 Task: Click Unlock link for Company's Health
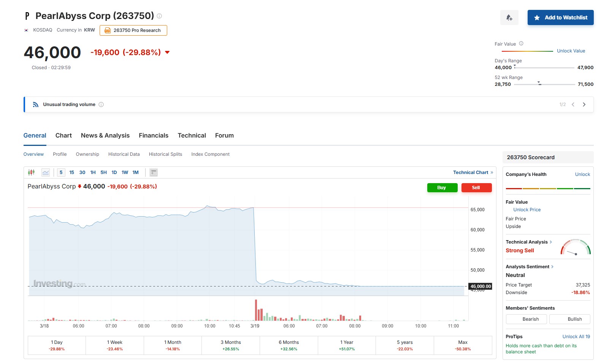pyautogui.click(x=582, y=174)
